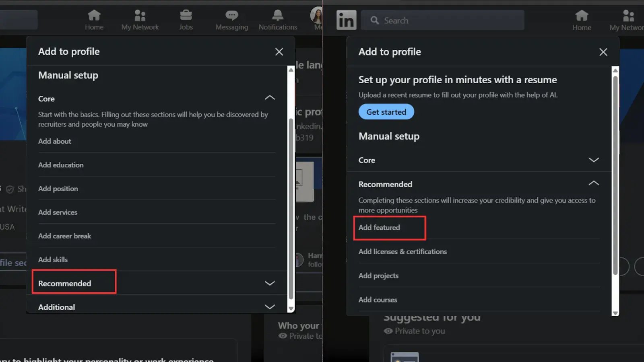Open the Messaging chat bubble icon
Viewport: 644px width, 362px height.
[231, 16]
